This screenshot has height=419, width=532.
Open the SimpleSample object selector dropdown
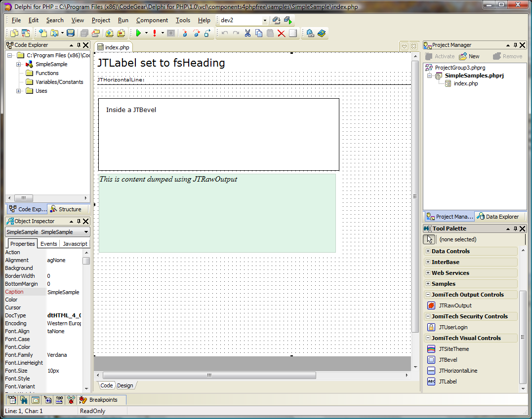point(86,232)
